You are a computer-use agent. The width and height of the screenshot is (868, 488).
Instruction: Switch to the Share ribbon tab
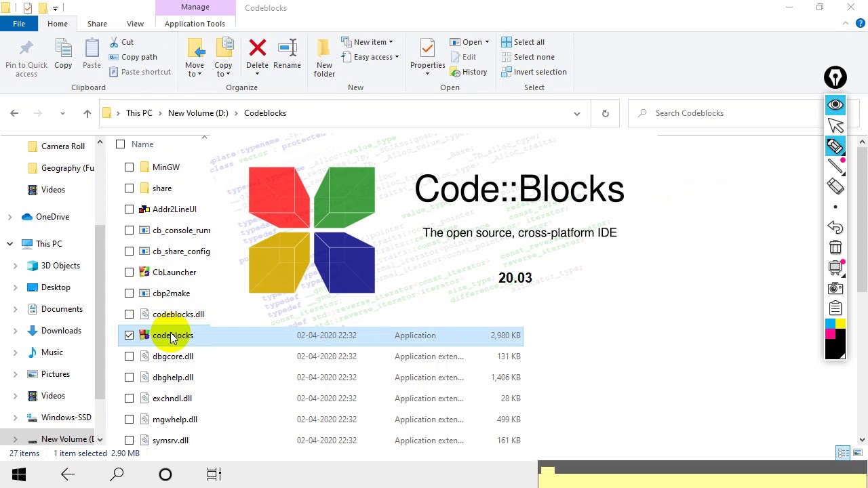pyautogui.click(x=97, y=24)
